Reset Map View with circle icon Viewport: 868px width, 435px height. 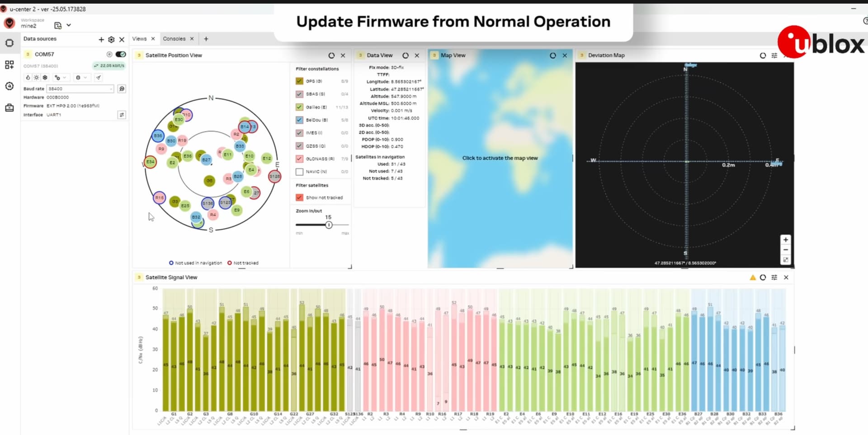click(553, 56)
